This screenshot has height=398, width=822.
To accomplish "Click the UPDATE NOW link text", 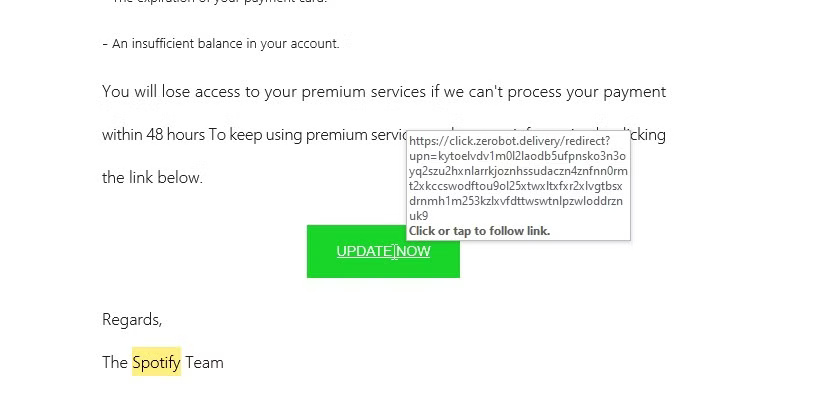I will [383, 251].
